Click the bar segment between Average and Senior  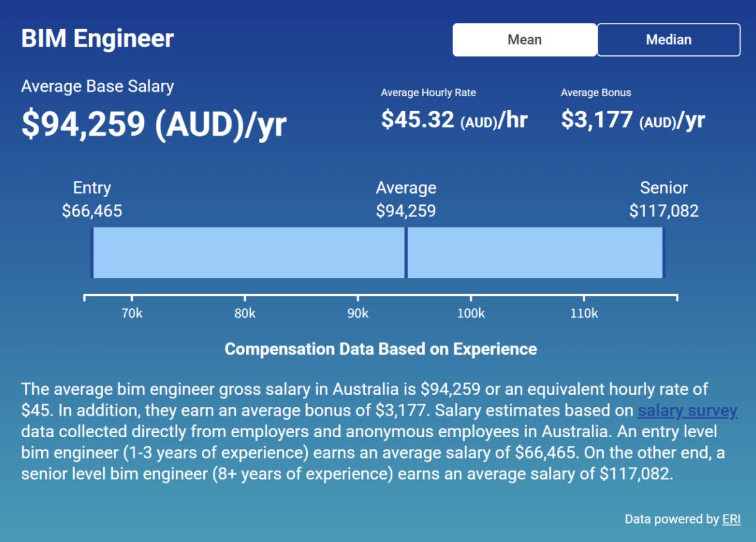point(534,252)
